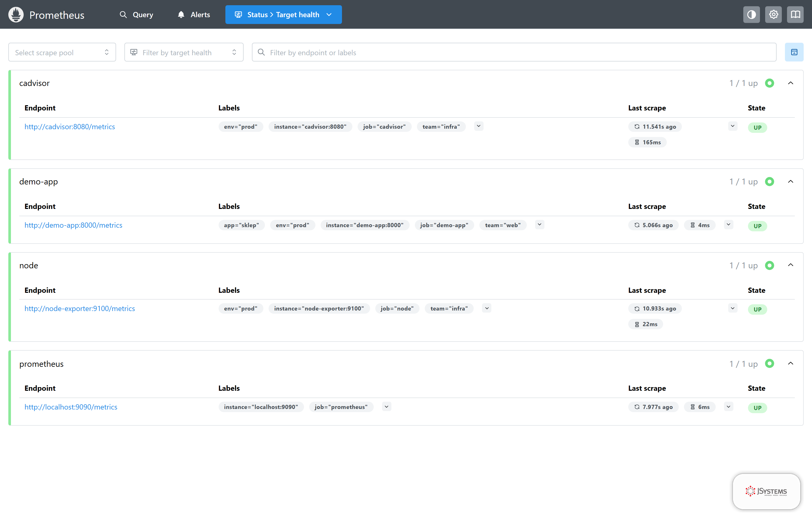The width and height of the screenshot is (812, 521).
Task: Expand scrape details for demo-app target
Action: click(728, 225)
